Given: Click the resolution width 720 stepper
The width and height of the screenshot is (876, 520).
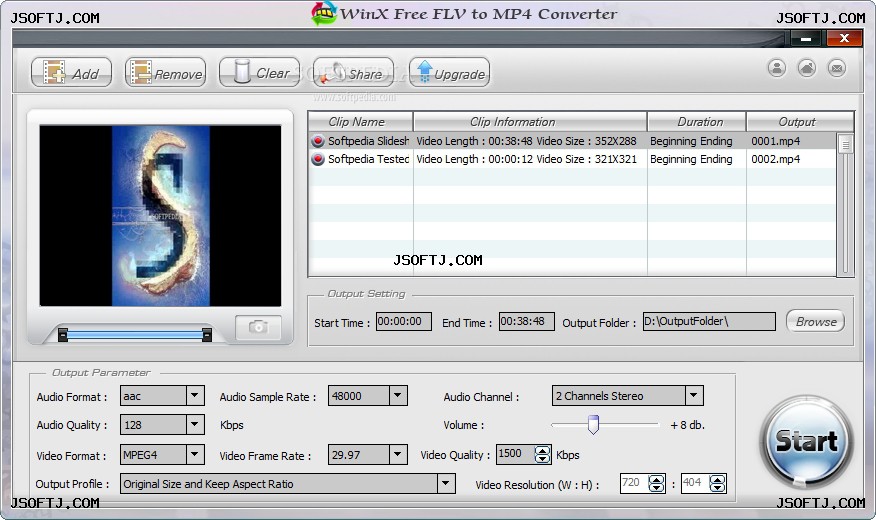Looking at the screenshot, I should [656, 483].
